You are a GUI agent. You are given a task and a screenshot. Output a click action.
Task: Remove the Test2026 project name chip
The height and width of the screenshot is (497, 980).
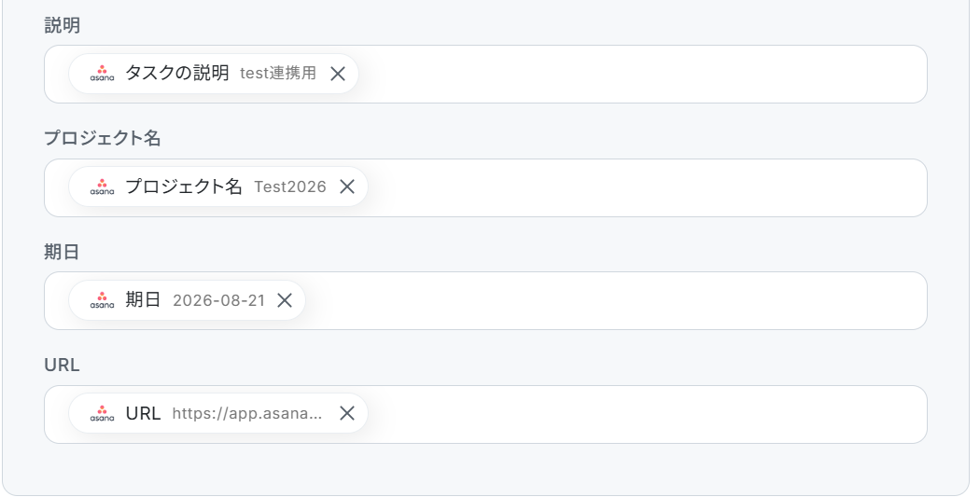pos(347,186)
